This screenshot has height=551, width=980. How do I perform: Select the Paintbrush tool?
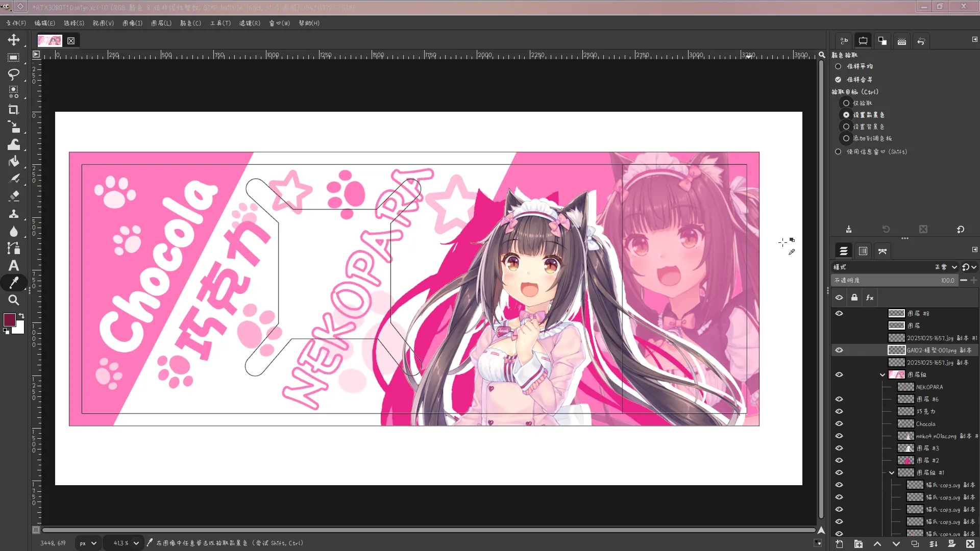(14, 179)
